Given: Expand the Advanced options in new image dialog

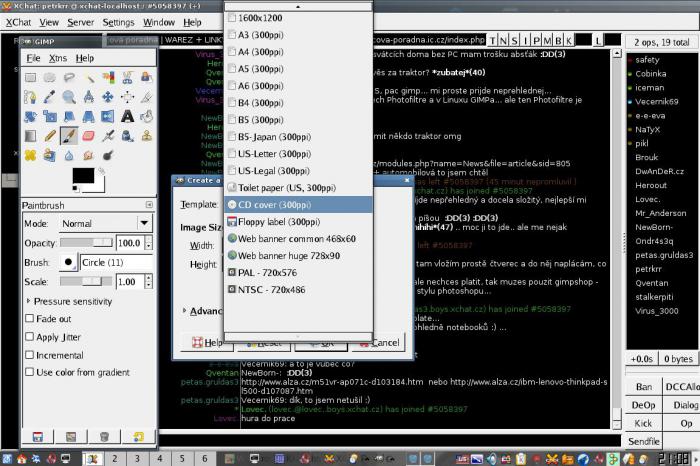Looking at the screenshot, I should (184, 310).
